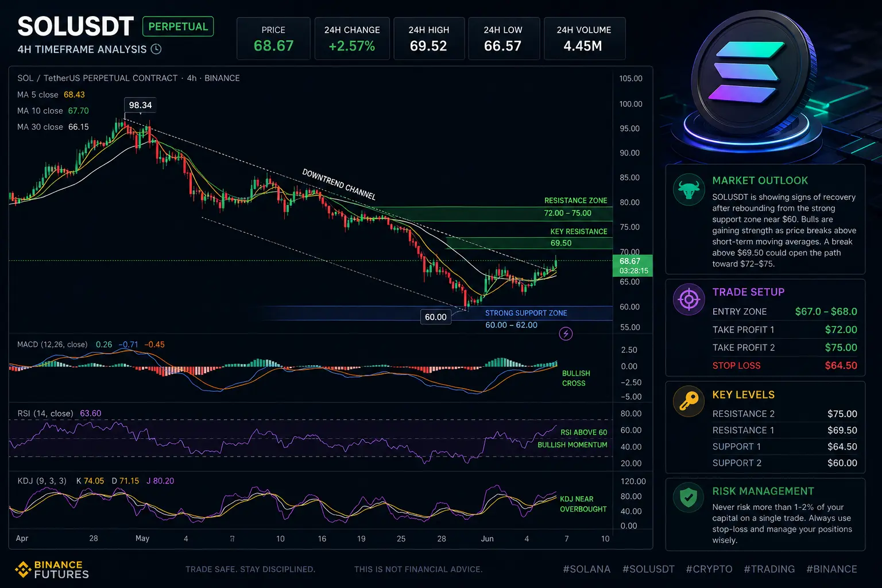Viewport: 882px width, 588px height.
Task: Click the SUPPORT 2 row in Key Levels
Action: [784, 463]
